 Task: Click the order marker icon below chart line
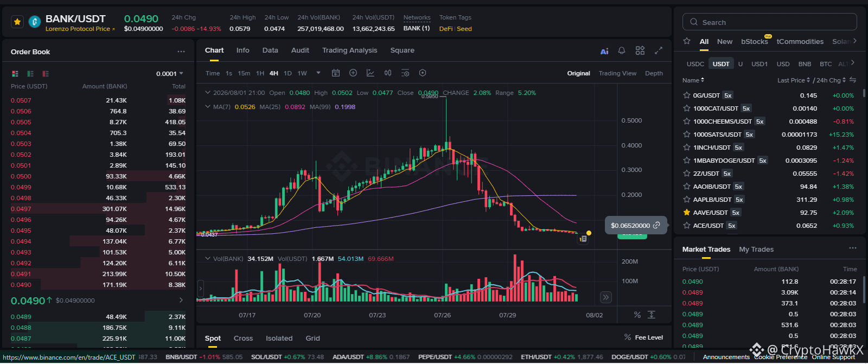coord(583,239)
